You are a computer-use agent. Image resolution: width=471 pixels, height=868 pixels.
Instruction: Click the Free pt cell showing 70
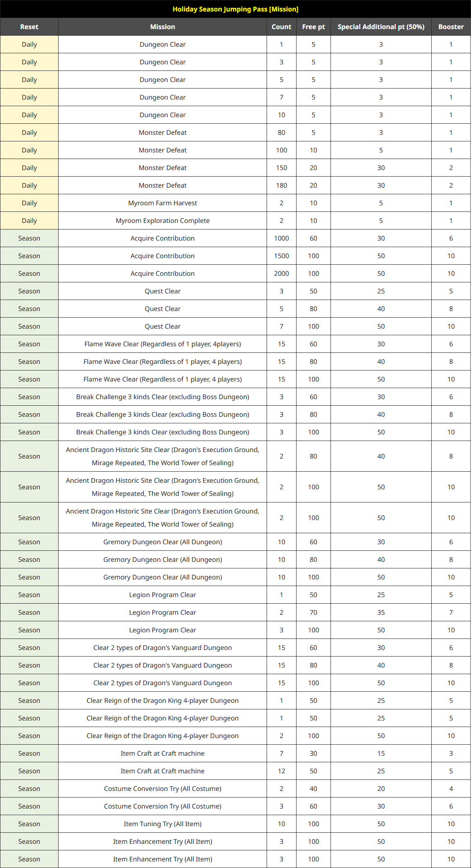click(x=313, y=612)
